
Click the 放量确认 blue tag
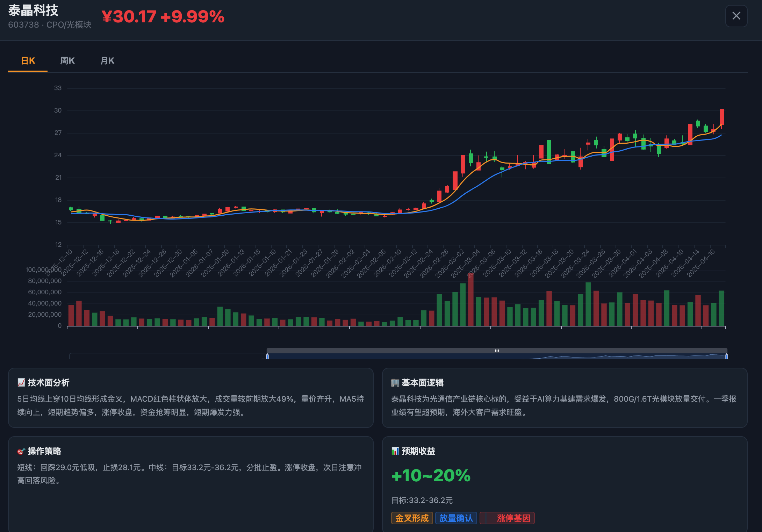[456, 518]
